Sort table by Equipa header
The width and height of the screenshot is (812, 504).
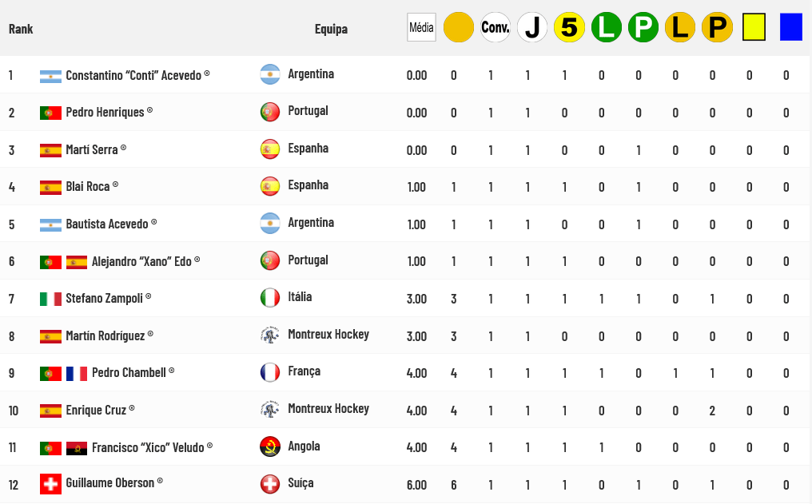[x=331, y=29]
